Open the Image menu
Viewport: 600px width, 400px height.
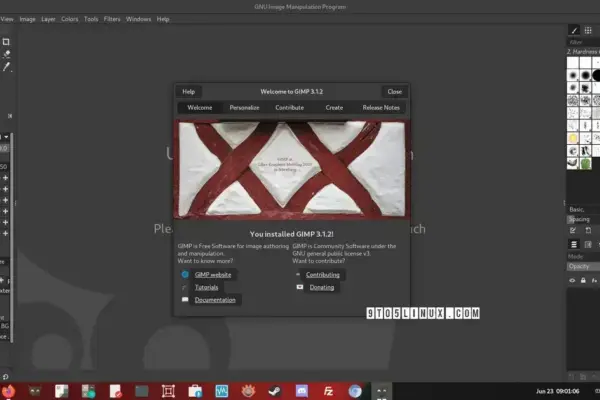click(x=27, y=19)
